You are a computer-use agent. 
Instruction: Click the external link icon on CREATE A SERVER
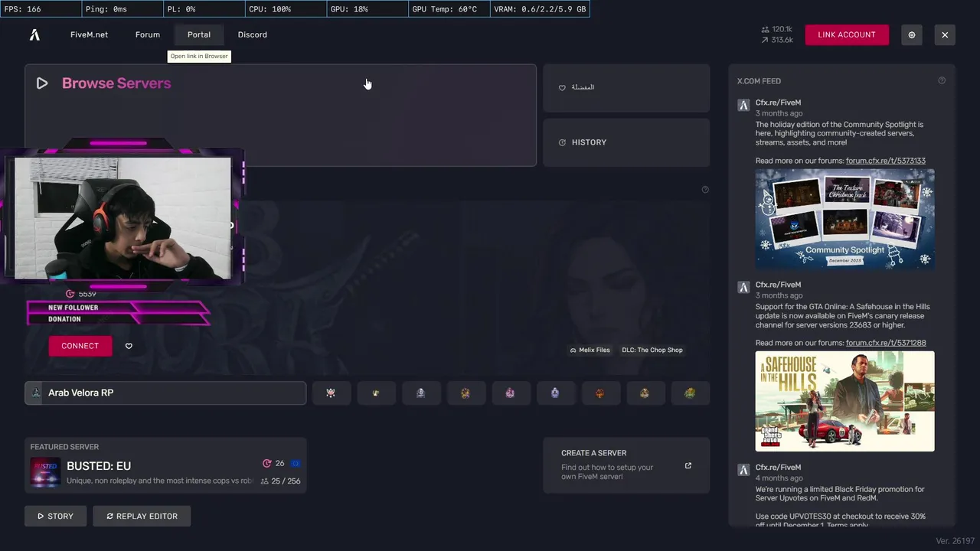tap(688, 465)
